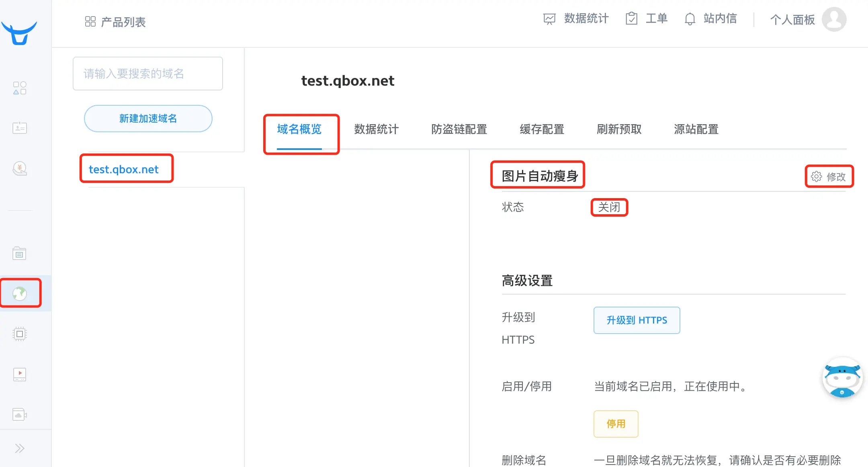Click the 高级设置 heading
This screenshot has height=467, width=868.
[527, 281]
